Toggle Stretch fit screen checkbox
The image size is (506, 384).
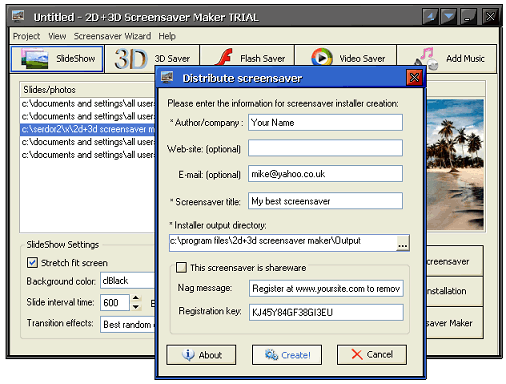pos(32,263)
